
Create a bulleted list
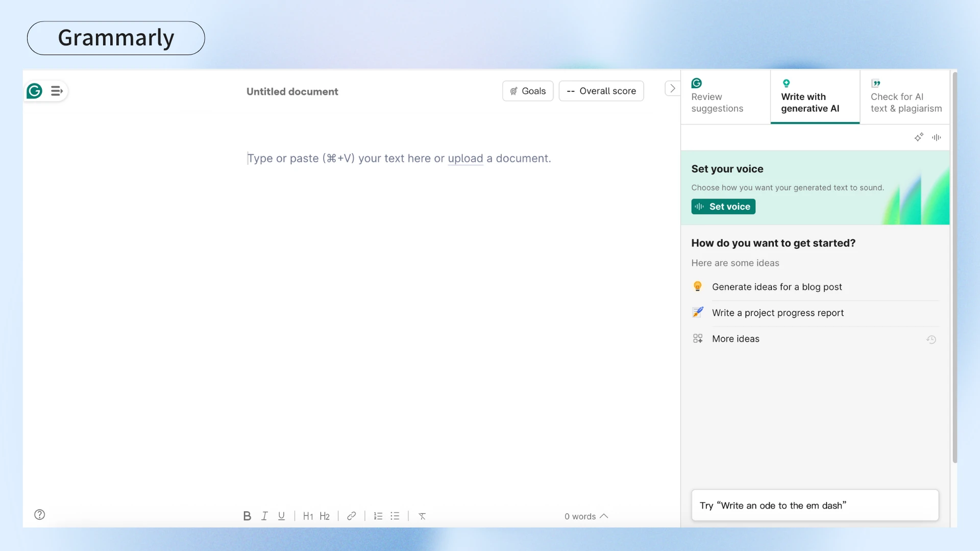(395, 516)
